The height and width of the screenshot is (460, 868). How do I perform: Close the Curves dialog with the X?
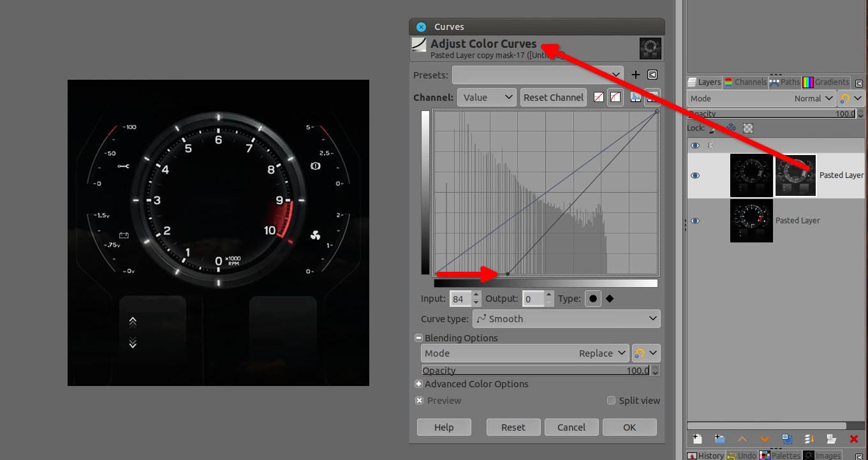(421, 27)
